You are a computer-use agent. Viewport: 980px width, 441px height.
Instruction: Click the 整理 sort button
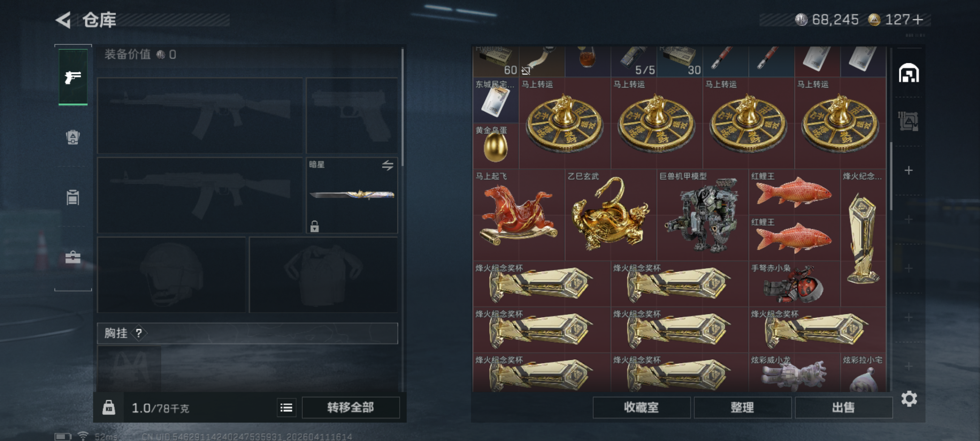742,407
